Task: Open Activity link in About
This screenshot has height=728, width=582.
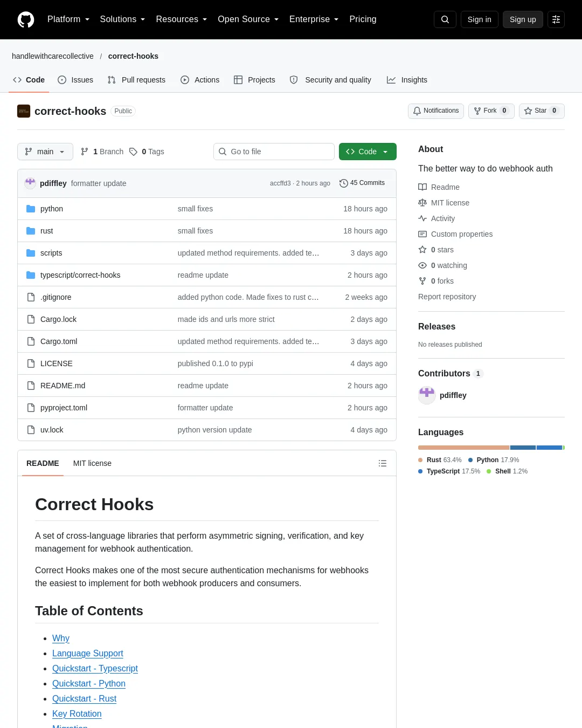Action: [x=437, y=218]
